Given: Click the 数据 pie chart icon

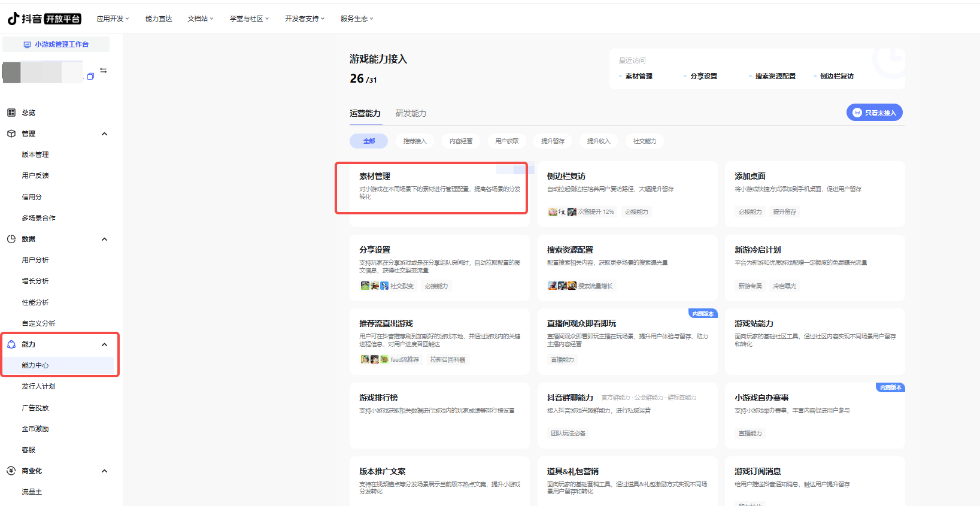Looking at the screenshot, I should [11, 239].
